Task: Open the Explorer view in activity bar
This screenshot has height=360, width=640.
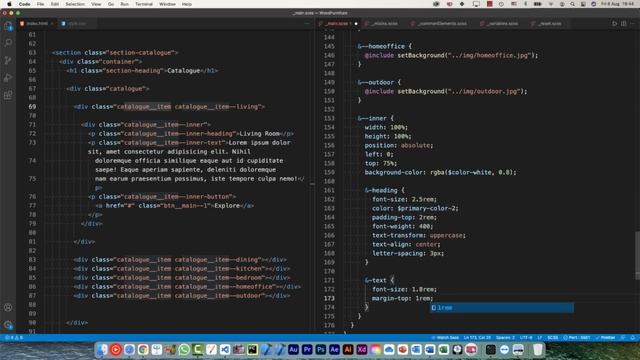Action: (8, 27)
